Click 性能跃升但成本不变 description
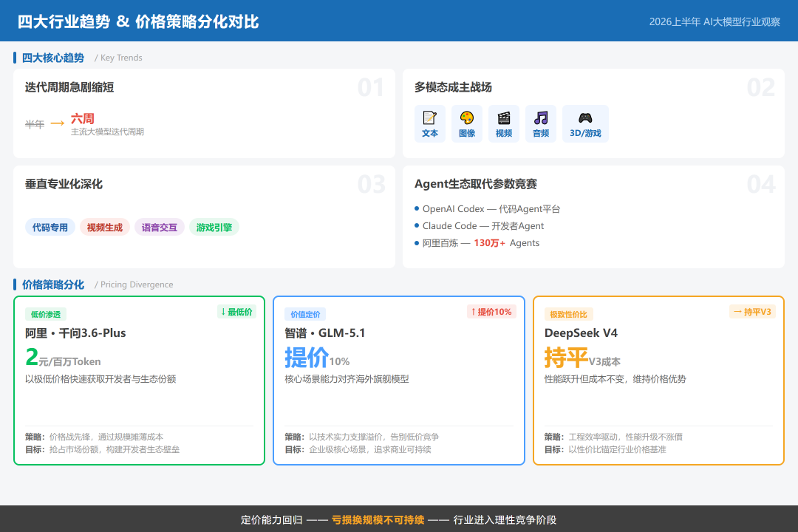Screen dimensions: 798x532 615,379
